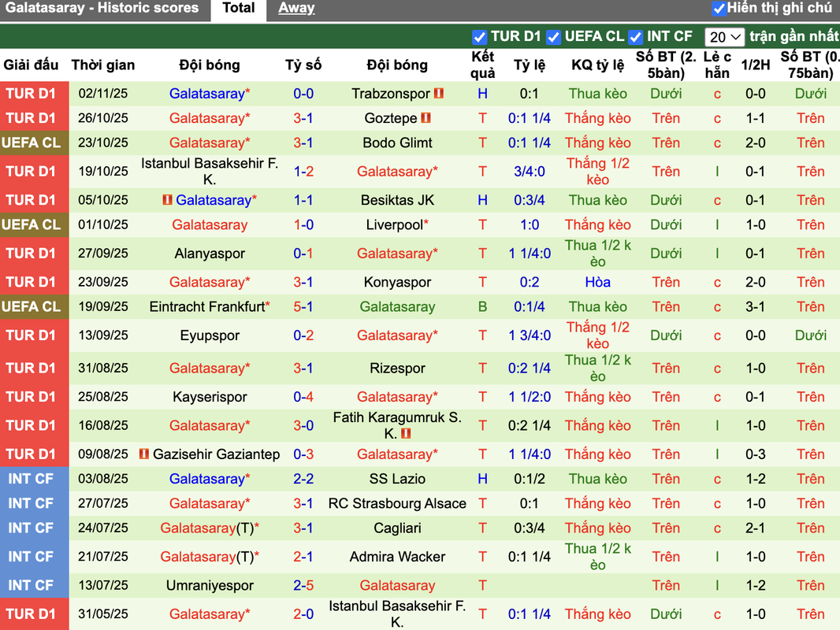Click the 2-5 score in Umraniyespor match
The height and width of the screenshot is (630, 840).
tap(303, 586)
